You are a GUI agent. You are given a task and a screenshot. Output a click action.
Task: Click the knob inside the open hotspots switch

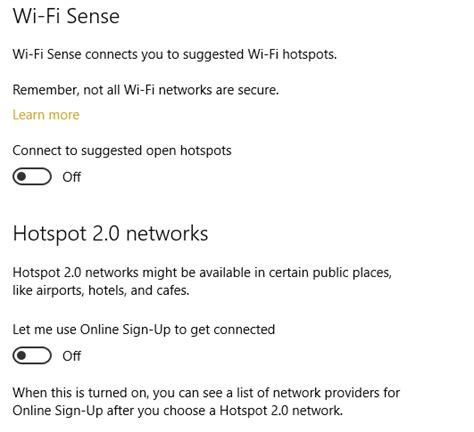(22, 177)
